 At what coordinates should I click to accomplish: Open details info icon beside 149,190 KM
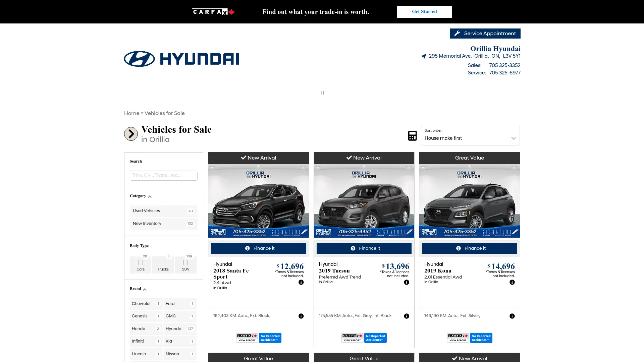coord(512,316)
